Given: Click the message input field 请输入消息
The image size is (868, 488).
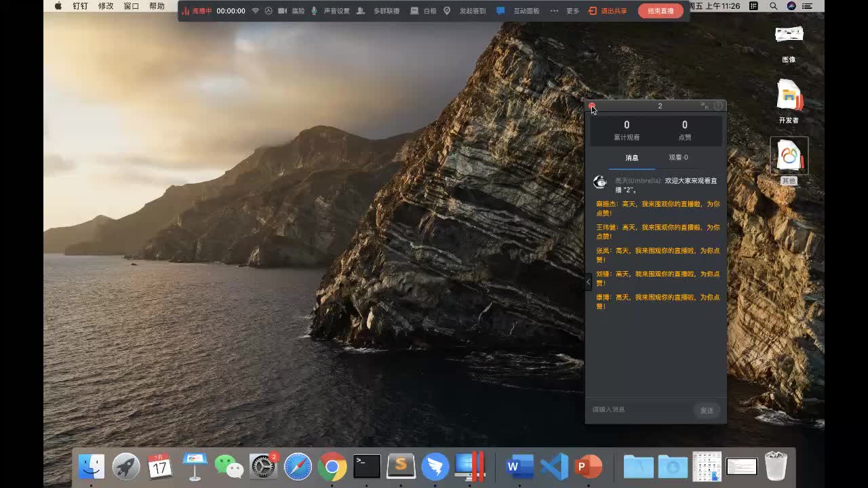Looking at the screenshot, I should [639, 409].
